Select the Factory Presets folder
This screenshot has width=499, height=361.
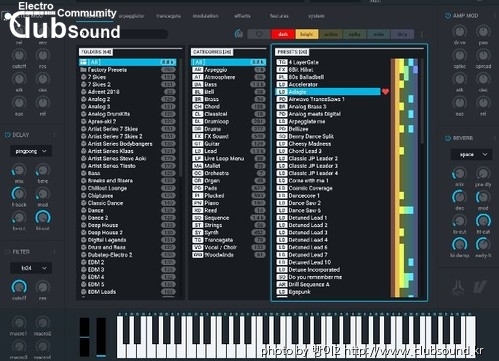(x=128, y=70)
